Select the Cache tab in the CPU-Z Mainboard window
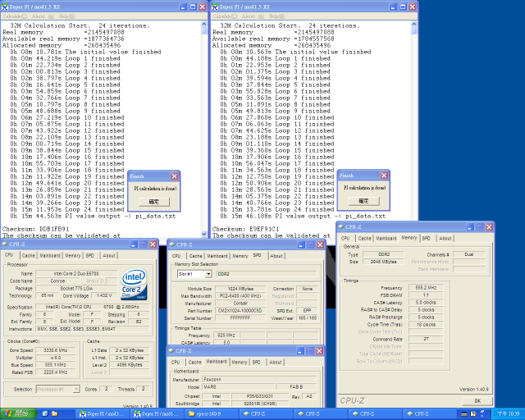 [195, 362]
